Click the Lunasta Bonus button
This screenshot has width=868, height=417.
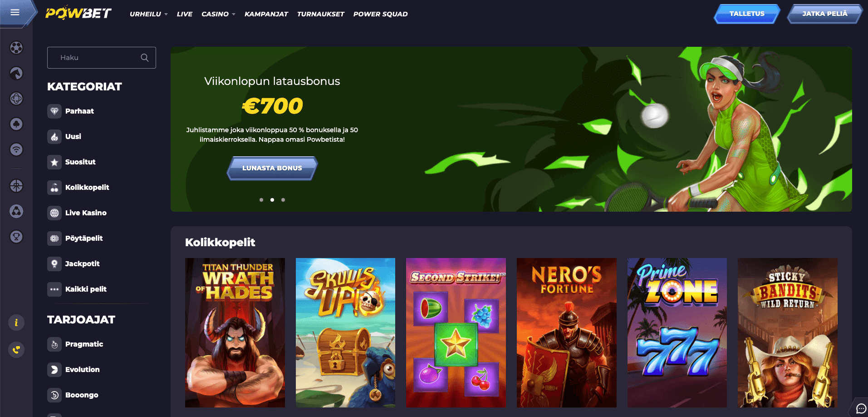pos(272,168)
